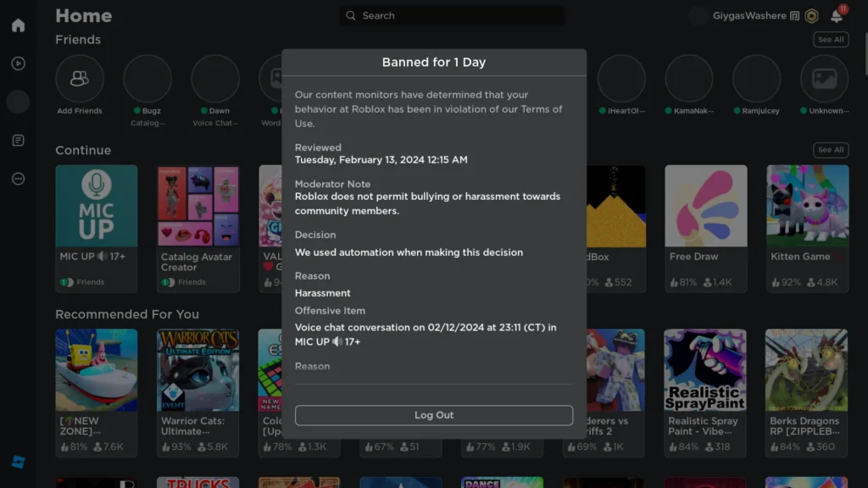Image resolution: width=868 pixels, height=488 pixels.
Task: Open the Free Draw game tile
Action: pyautogui.click(x=705, y=206)
